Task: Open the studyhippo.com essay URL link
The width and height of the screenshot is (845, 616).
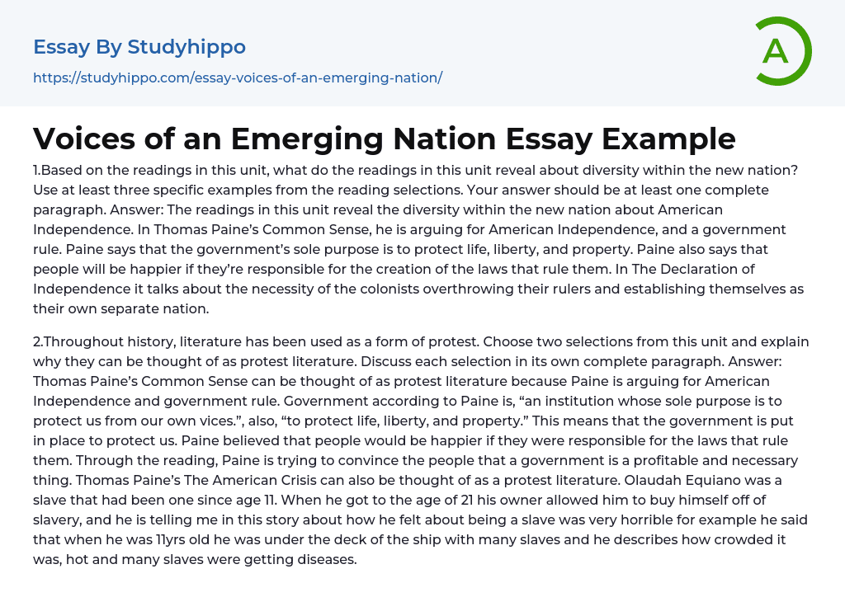Action: [238, 78]
